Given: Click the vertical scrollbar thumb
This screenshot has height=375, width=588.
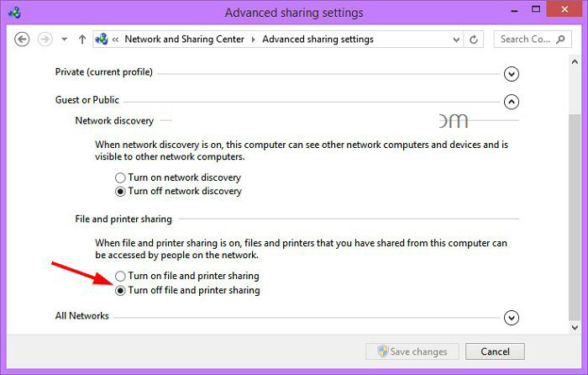Looking at the screenshot, I should click(x=575, y=217).
